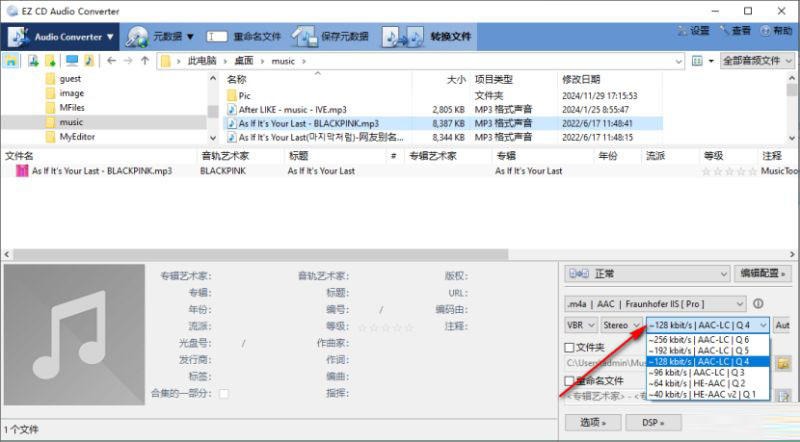The image size is (800, 442).
Task: Select As If It's Your Last - BLACKPINK.mp3 in browser
Action: tap(309, 123)
